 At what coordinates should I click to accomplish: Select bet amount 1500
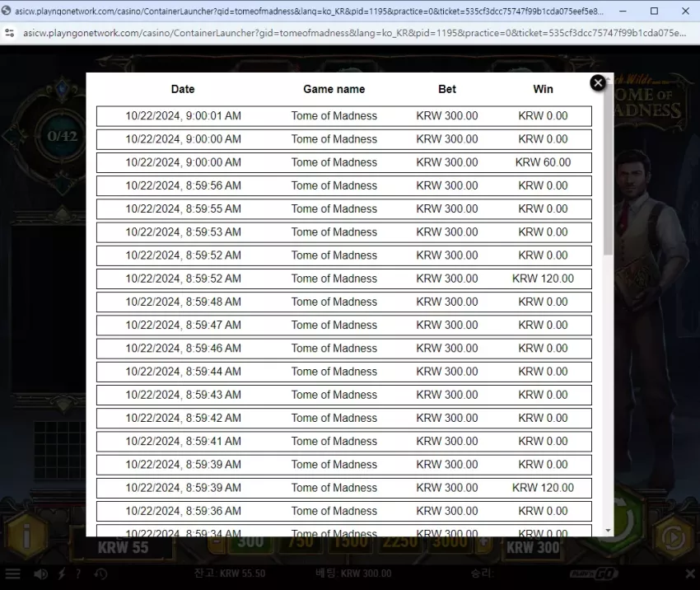click(352, 543)
